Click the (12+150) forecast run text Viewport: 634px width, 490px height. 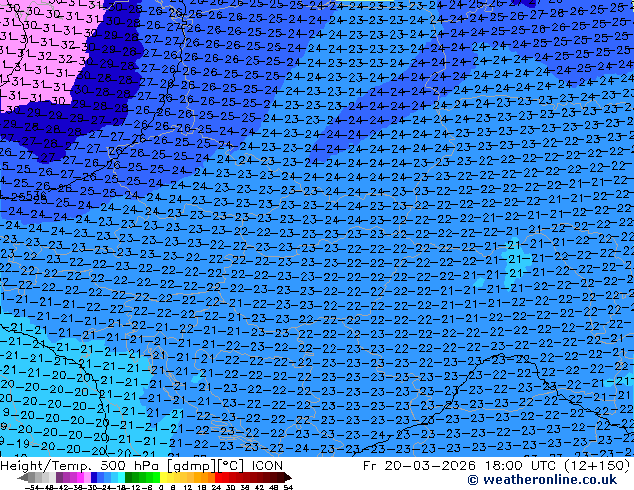click(596, 466)
